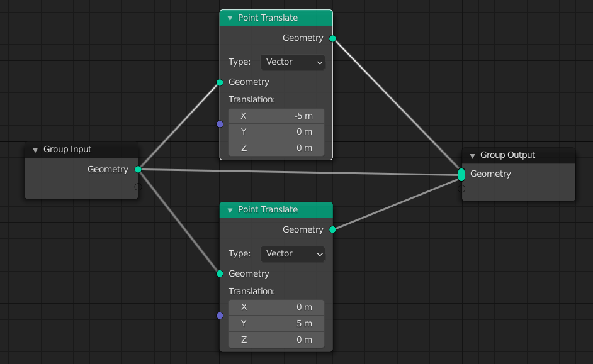Collapse the top Point Translate node (X -5 m)
The height and width of the screenshot is (364, 593).
(230, 18)
